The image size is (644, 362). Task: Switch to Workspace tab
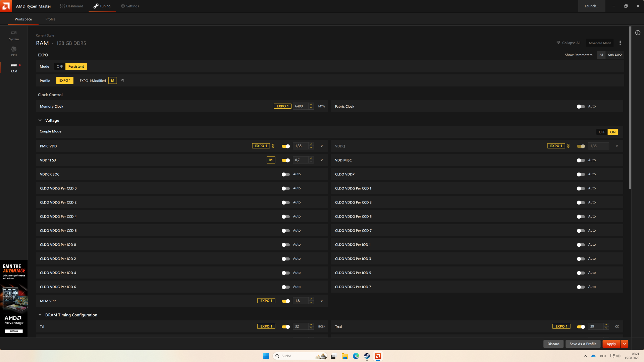click(23, 19)
